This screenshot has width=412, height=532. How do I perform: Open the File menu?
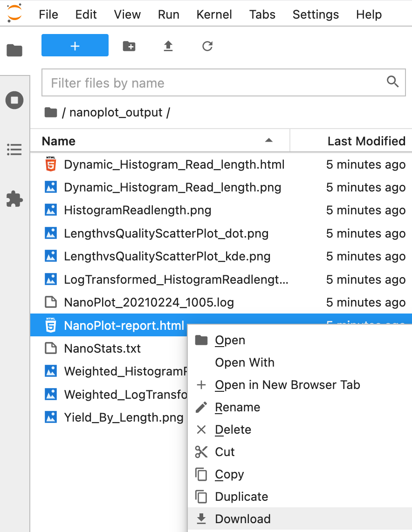48,14
